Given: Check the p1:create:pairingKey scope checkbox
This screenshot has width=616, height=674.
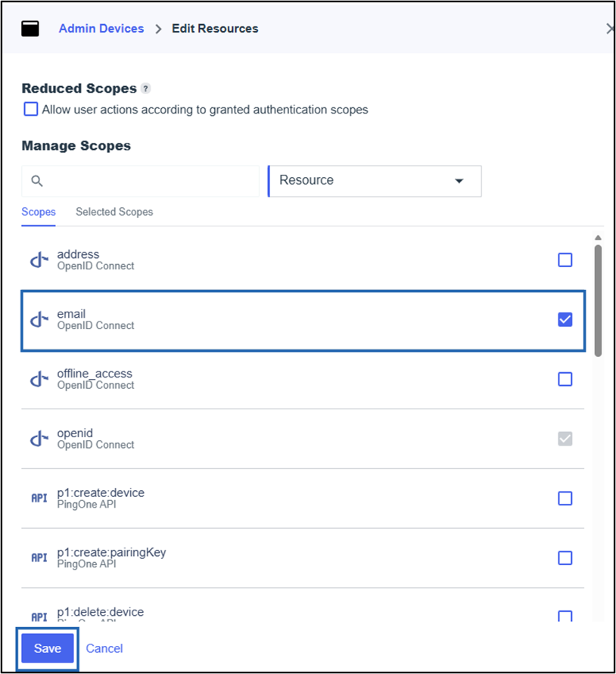Looking at the screenshot, I should click(x=565, y=558).
